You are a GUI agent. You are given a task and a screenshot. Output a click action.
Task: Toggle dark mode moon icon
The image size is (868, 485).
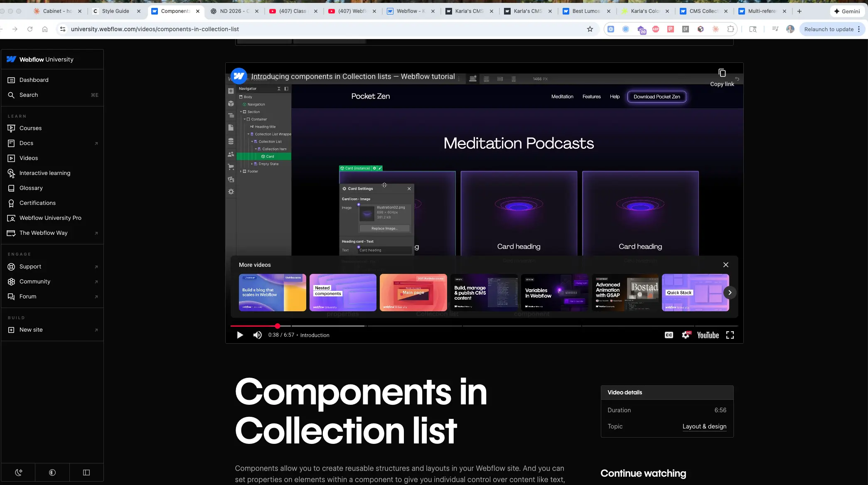[x=18, y=473]
